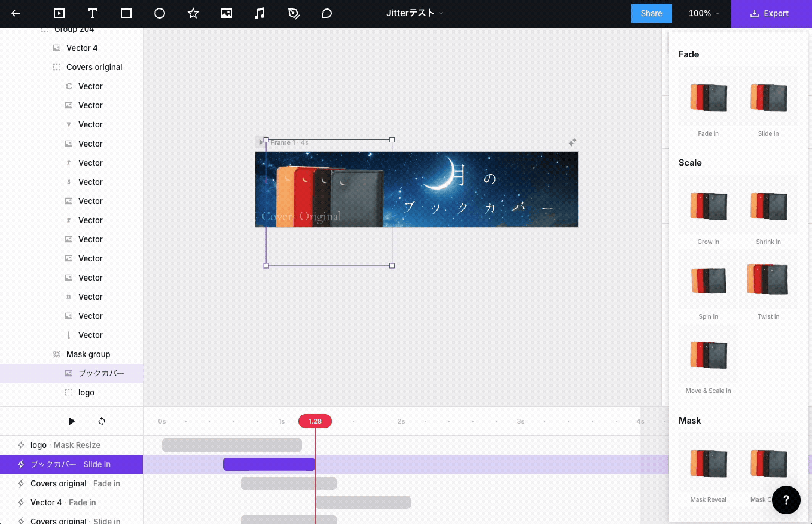Open the 100% zoom dropdown

[x=704, y=13]
